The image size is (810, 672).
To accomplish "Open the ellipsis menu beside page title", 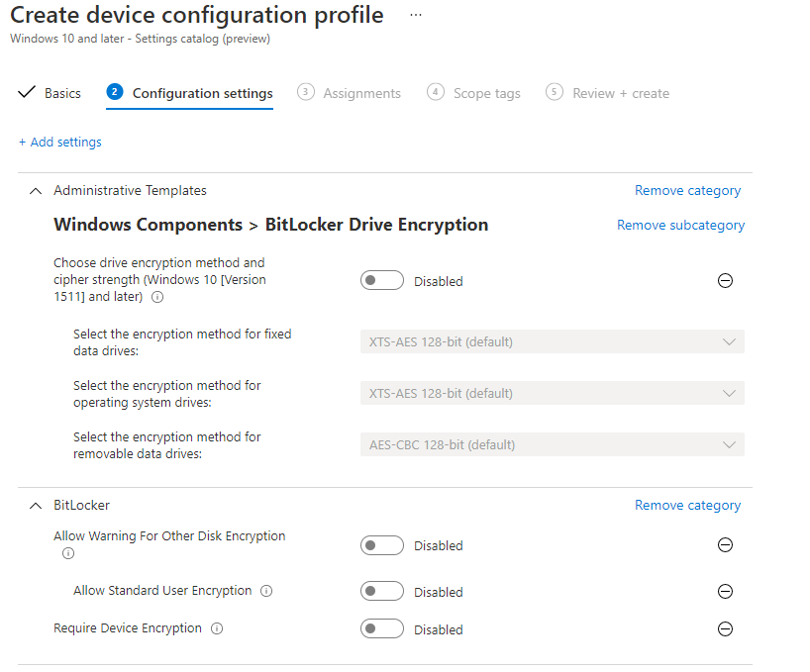I will 416,15.
